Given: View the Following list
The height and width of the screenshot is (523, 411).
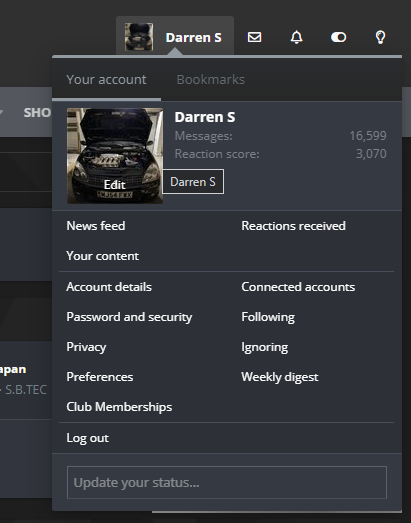Looking at the screenshot, I should coord(268,317).
